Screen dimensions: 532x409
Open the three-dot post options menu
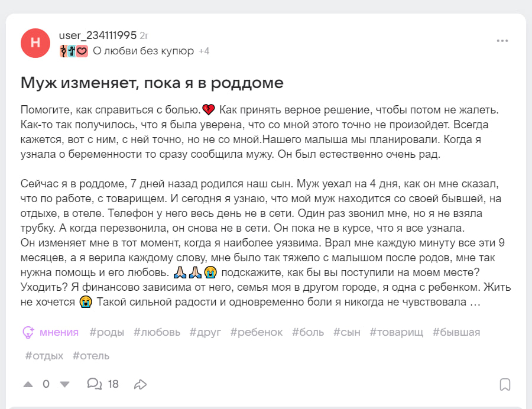[x=502, y=41]
